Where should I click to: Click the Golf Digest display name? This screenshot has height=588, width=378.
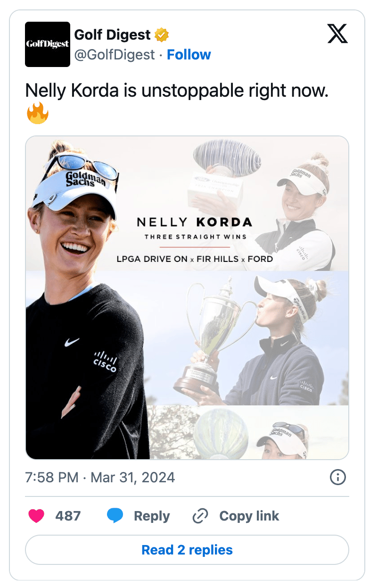coord(113,34)
